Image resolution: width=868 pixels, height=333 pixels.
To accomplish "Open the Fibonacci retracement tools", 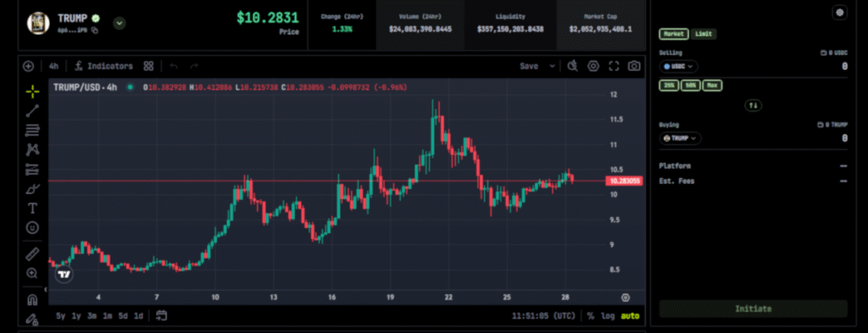I will tap(32, 130).
